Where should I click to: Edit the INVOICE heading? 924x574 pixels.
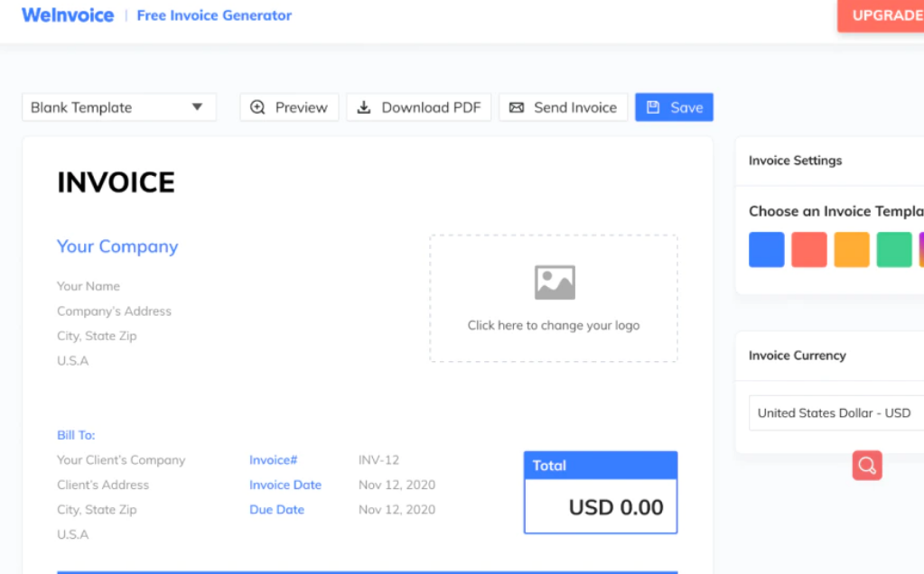coord(117,182)
